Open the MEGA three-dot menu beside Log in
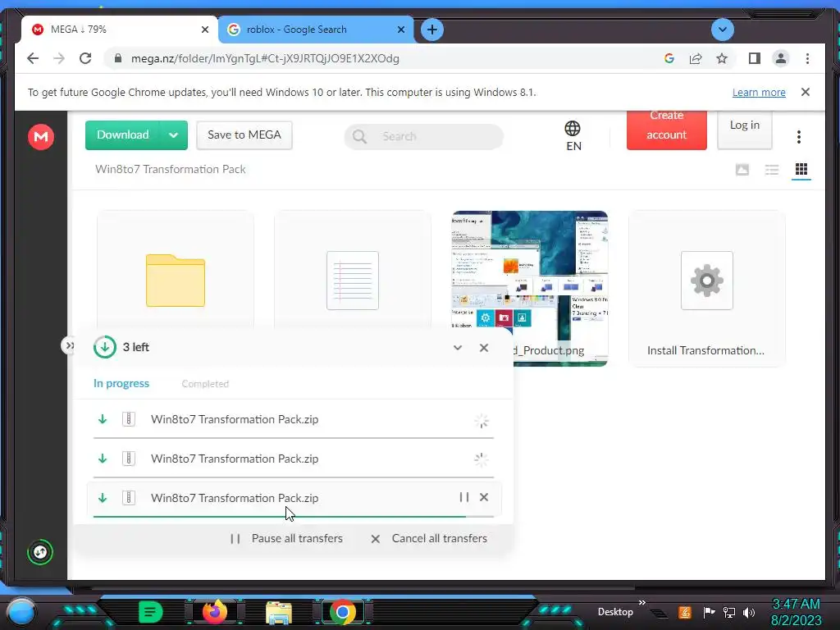840x630 pixels. point(798,137)
